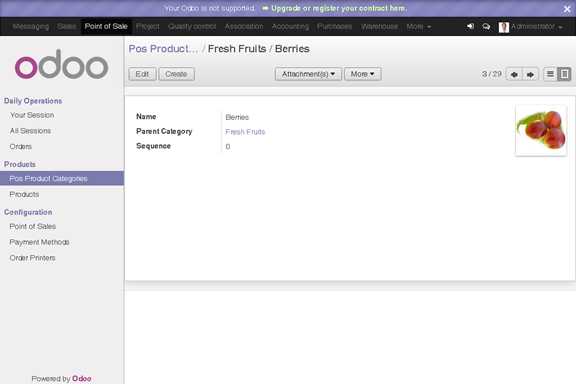This screenshot has height=384, width=576.
Task: Click the Sequence value 0
Action: pyautogui.click(x=228, y=147)
